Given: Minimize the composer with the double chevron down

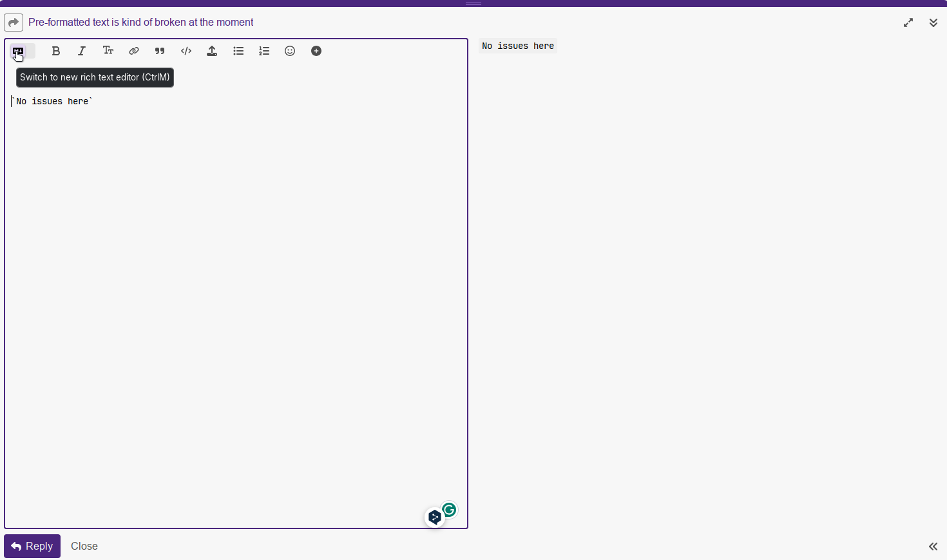Looking at the screenshot, I should 933,23.
